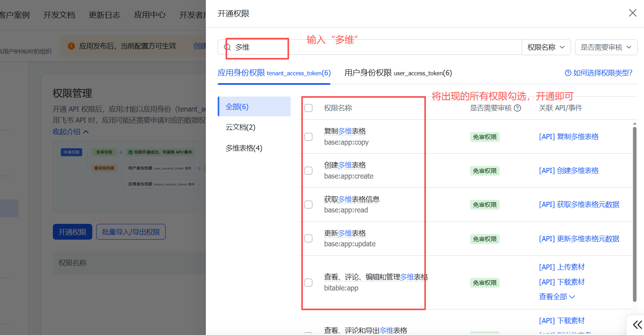
Task: Click the base:app:update scope text
Action: click(x=350, y=244)
